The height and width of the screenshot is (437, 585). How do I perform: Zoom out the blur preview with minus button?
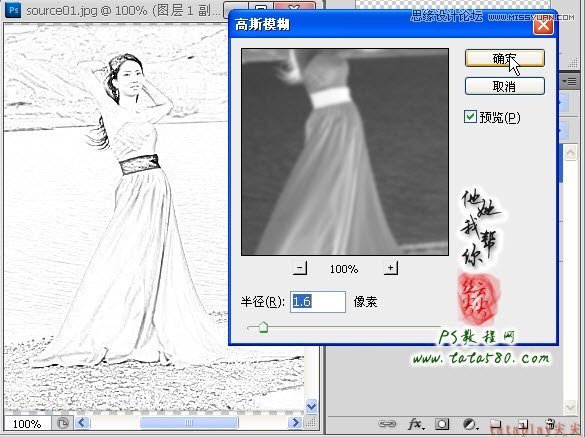point(300,268)
